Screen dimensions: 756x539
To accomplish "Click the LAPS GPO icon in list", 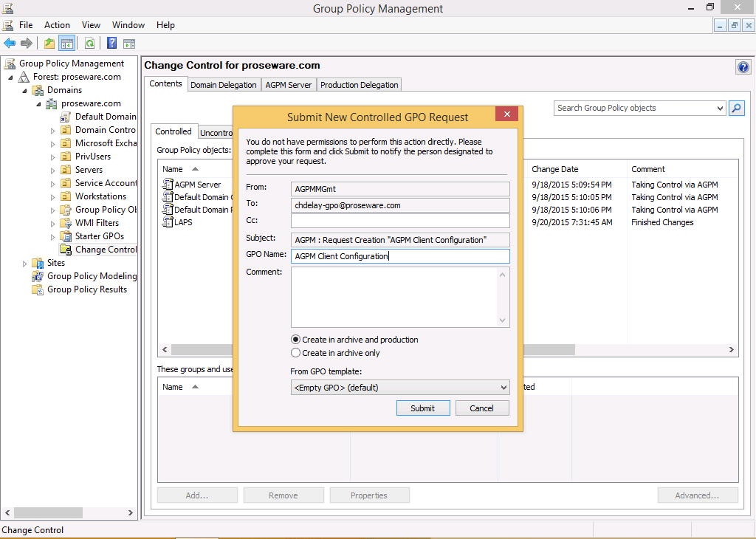I will (168, 222).
